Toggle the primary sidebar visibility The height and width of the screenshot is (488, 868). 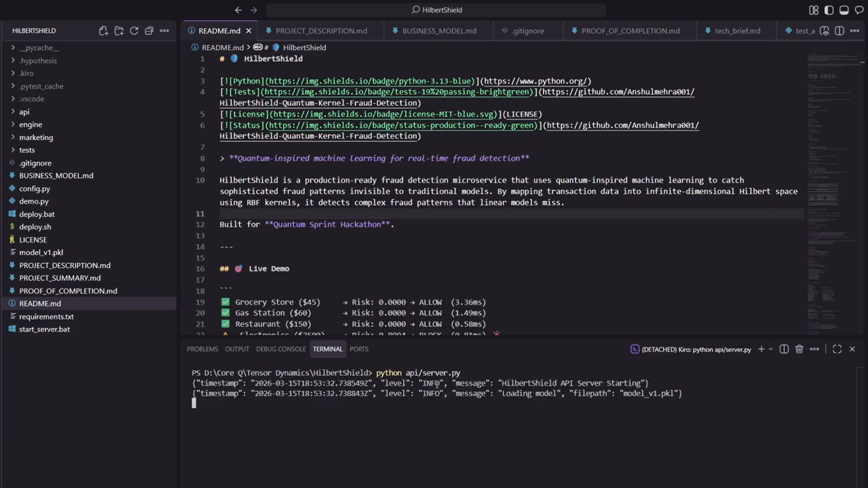[829, 10]
